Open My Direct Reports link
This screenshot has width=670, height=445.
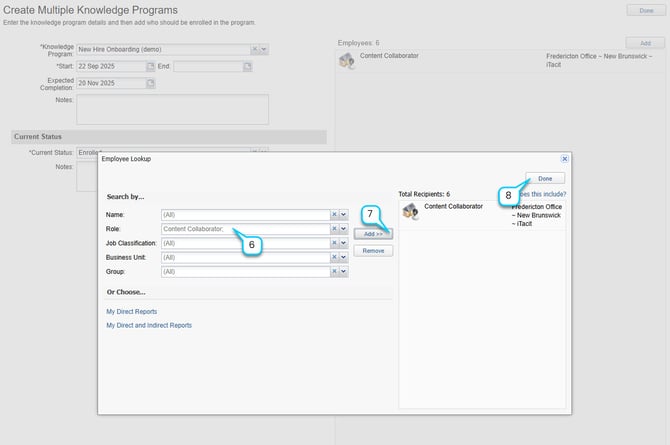point(132,312)
